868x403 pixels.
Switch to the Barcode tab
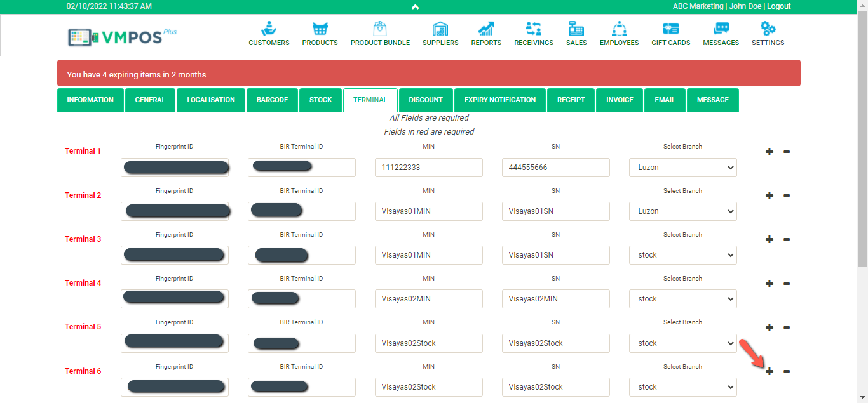click(x=272, y=100)
